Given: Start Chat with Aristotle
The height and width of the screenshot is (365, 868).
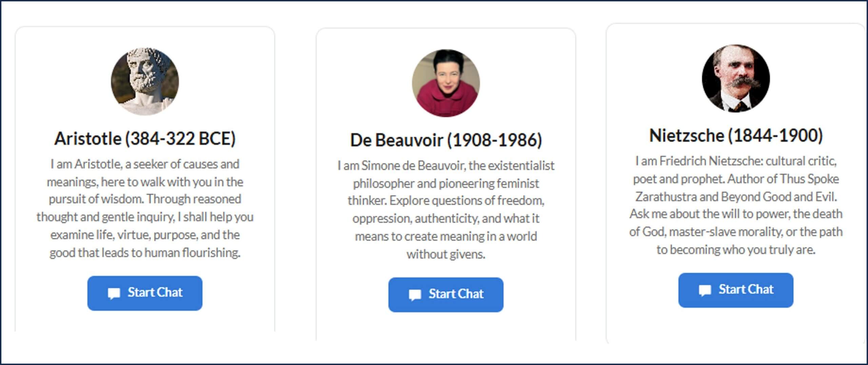Looking at the screenshot, I should 145,293.
